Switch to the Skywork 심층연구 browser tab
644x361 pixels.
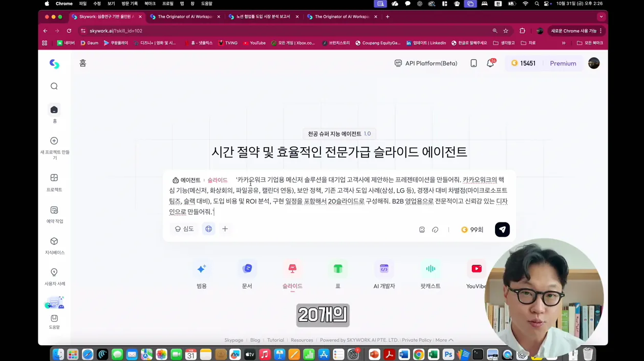[x=107, y=17]
